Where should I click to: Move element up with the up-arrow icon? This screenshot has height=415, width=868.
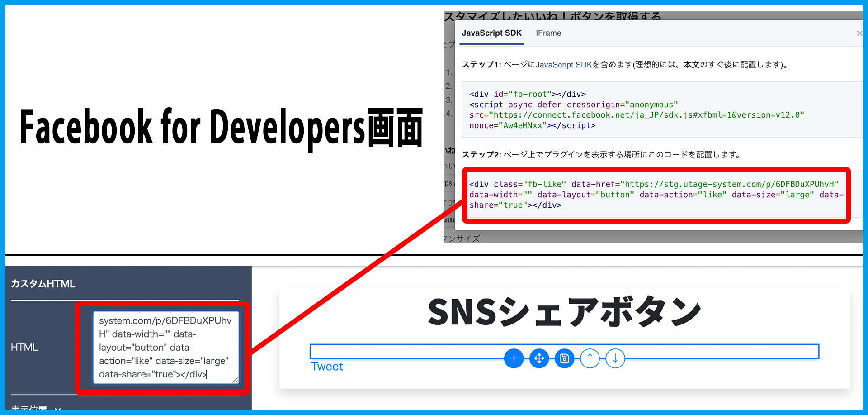(590, 358)
